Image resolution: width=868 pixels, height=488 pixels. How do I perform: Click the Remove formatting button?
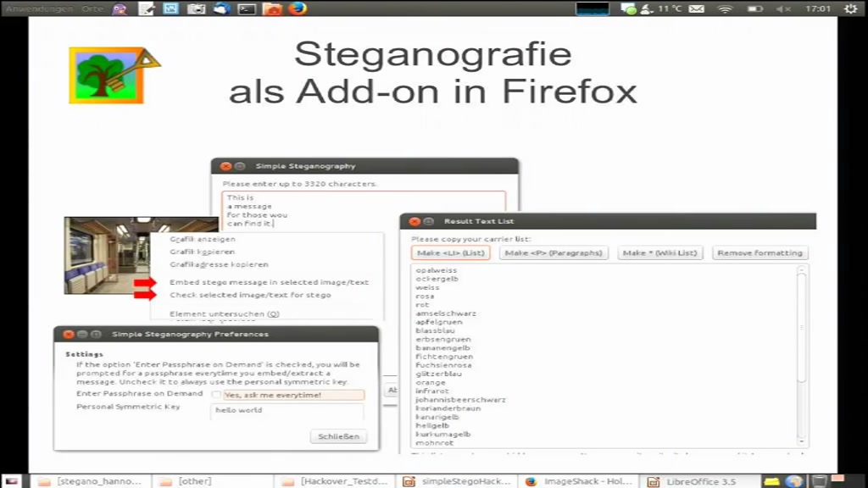point(759,252)
